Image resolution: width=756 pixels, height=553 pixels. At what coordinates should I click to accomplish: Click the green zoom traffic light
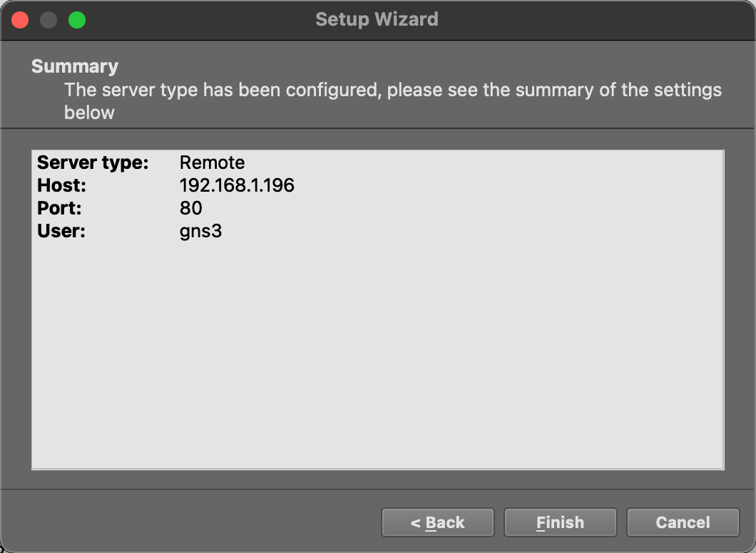77,20
